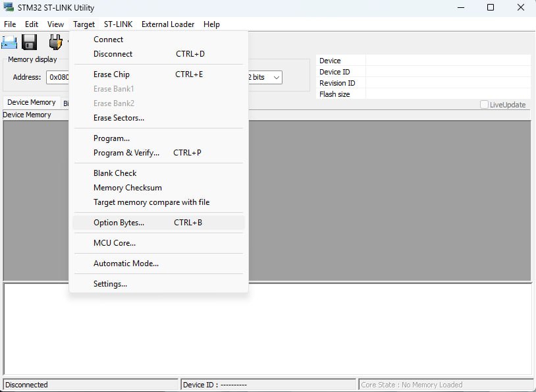Open the View menu
This screenshot has height=392, width=536.
point(55,24)
